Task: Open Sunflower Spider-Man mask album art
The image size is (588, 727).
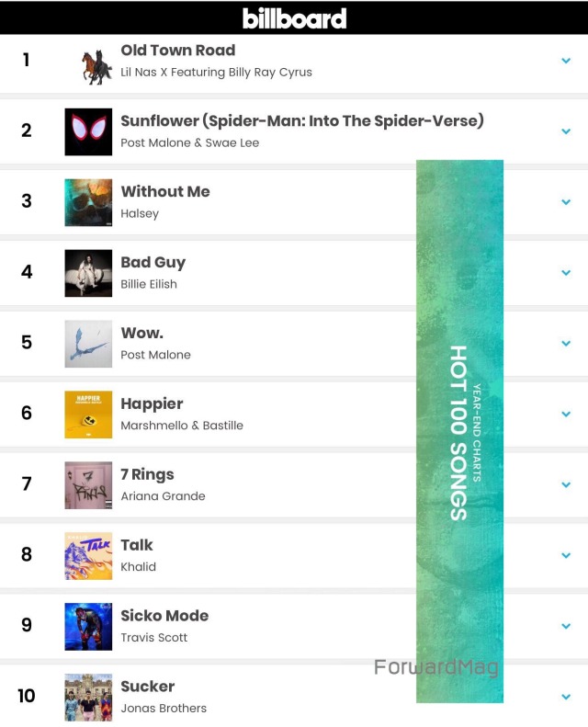Action: [88, 131]
